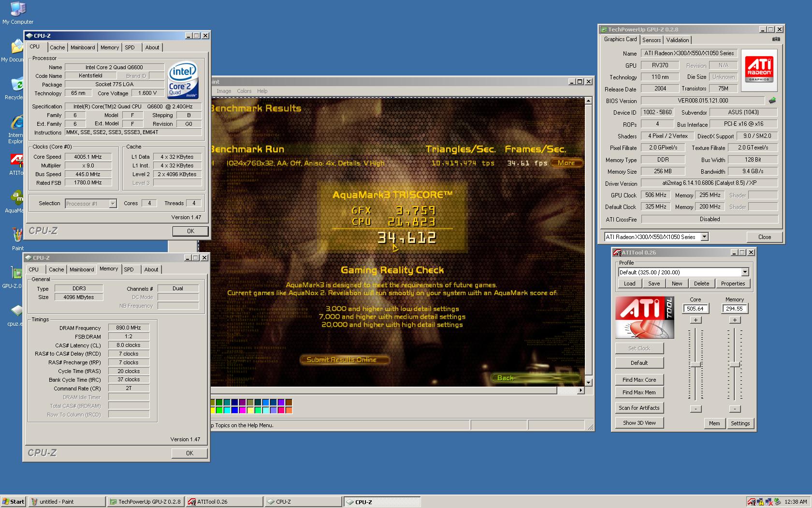Click the Memory clock slider thumb
The height and width of the screenshot is (508, 812).
click(x=734, y=364)
